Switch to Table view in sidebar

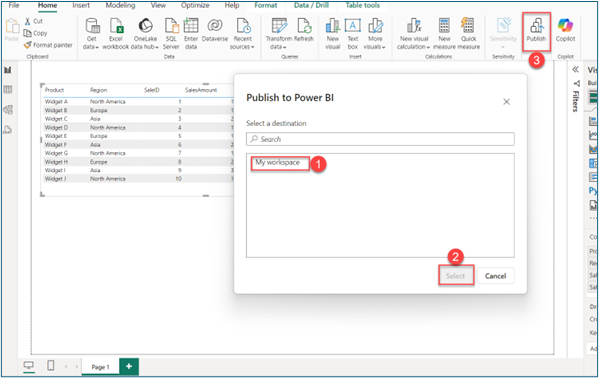[x=8, y=90]
